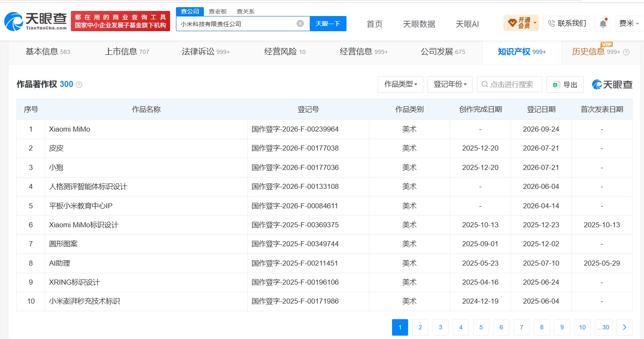
Task: Click the red 都在用的商业查询工具 banner
Action: [120, 21]
